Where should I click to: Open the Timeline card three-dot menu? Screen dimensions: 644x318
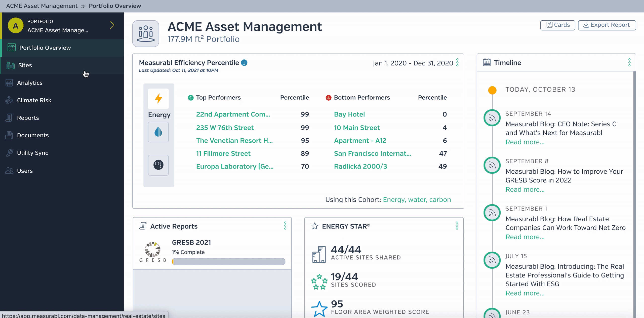point(629,62)
